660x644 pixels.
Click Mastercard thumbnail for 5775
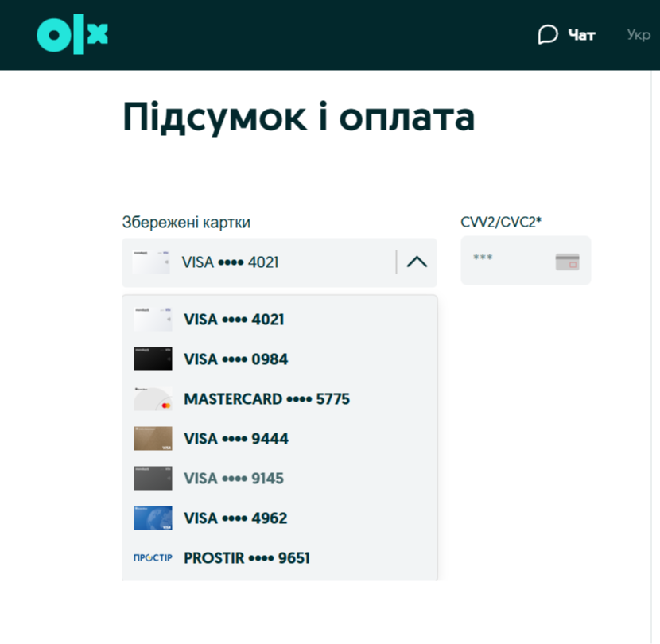point(153,398)
